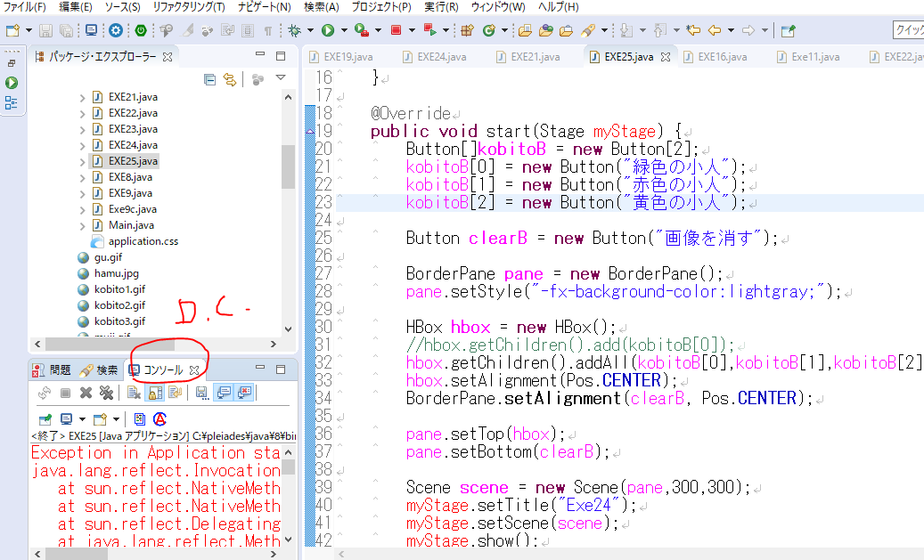Toggle show console on standard output
Image resolution: width=924 pixels, height=560 pixels.
point(224,393)
